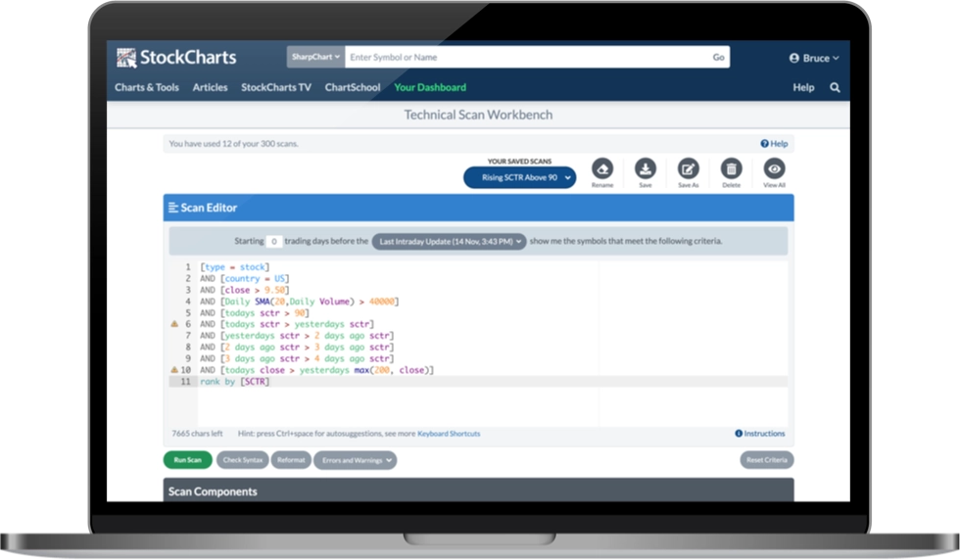
Task: Click code line 'rank by [SCTR]'
Action: [234, 381]
